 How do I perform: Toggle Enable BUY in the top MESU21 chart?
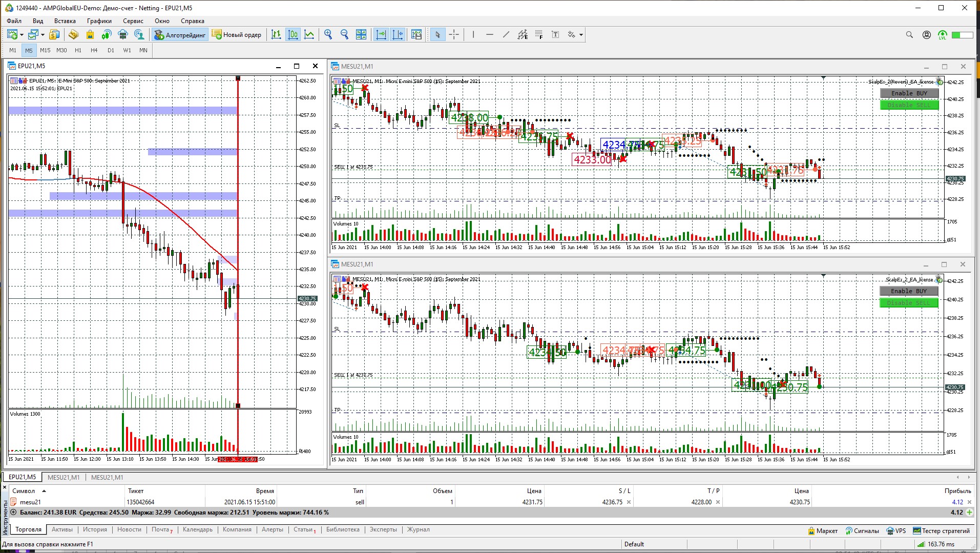[909, 93]
